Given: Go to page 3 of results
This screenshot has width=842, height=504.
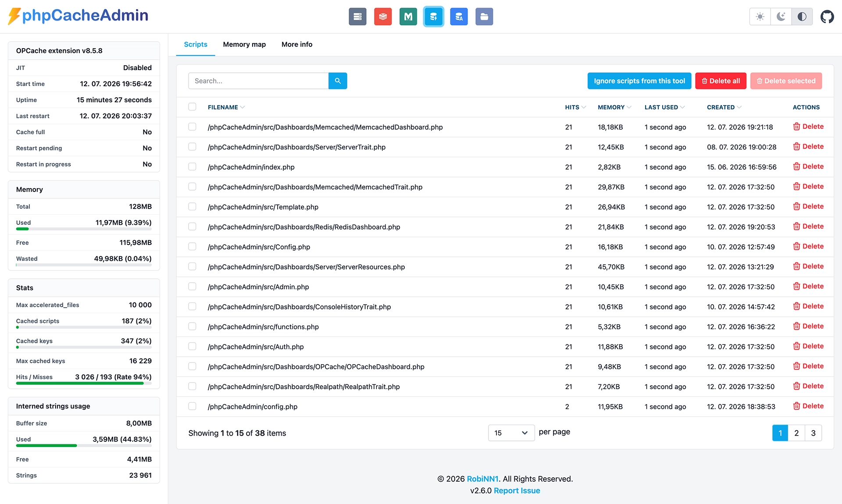Looking at the screenshot, I should tap(813, 433).
